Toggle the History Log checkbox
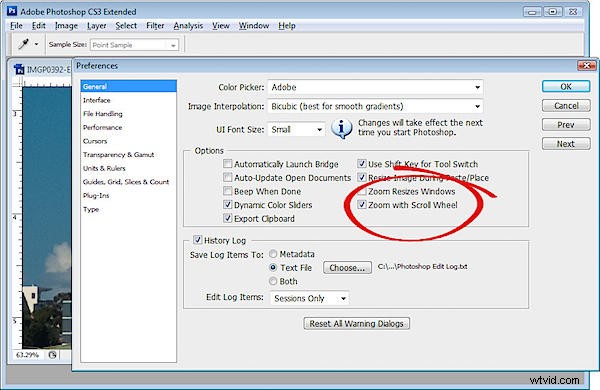The image size is (600, 390). point(197,240)
